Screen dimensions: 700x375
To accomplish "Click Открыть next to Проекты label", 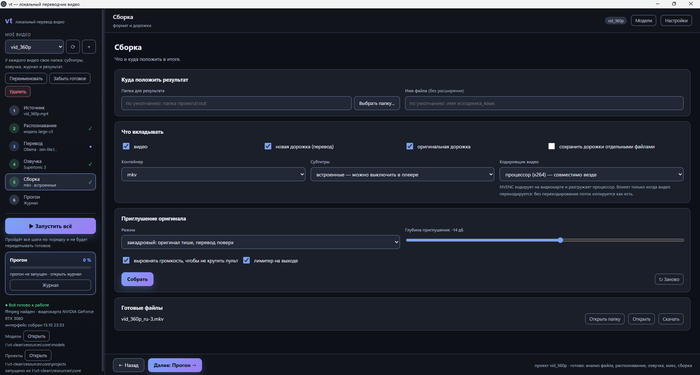I will (x=38, y=355).
